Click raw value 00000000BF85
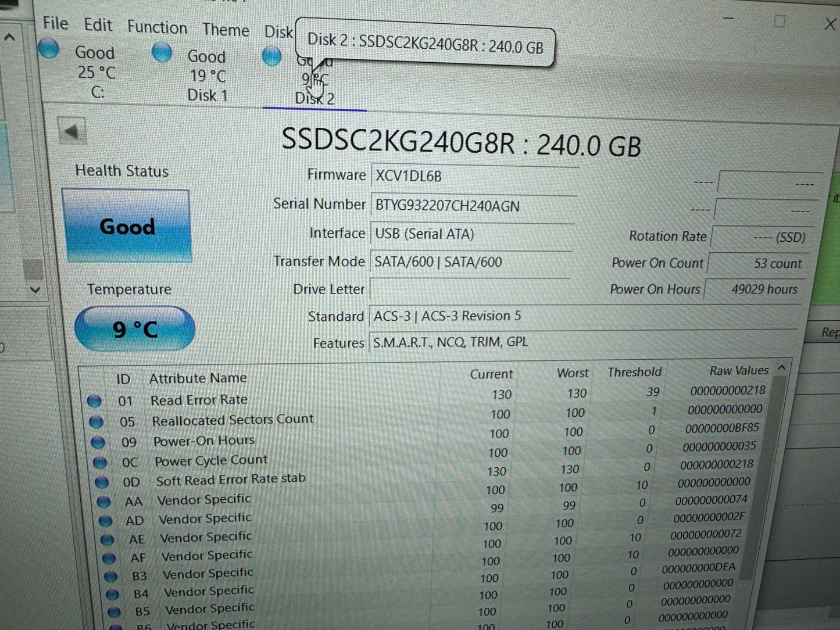840x630 pixels. (722, 428)
